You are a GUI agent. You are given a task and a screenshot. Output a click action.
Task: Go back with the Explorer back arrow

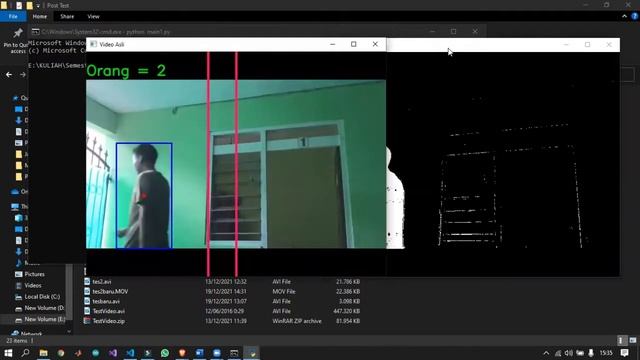click(x=9, y=75)
